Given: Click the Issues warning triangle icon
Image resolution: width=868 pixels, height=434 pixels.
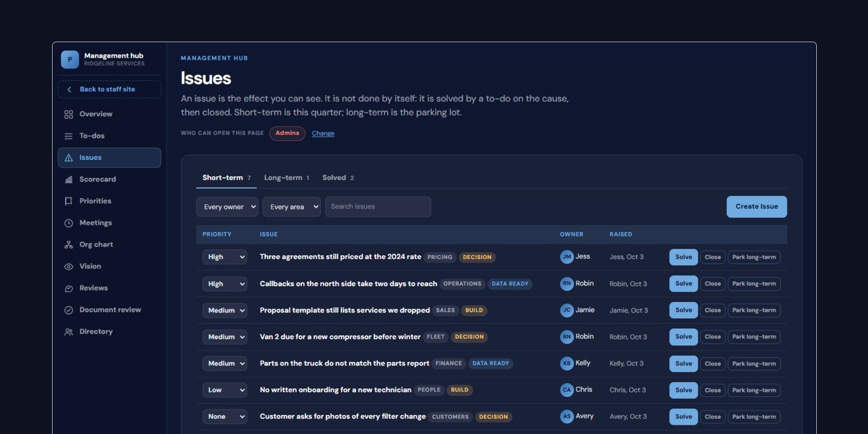Looking at the screenshot, I should coord(69,158).
